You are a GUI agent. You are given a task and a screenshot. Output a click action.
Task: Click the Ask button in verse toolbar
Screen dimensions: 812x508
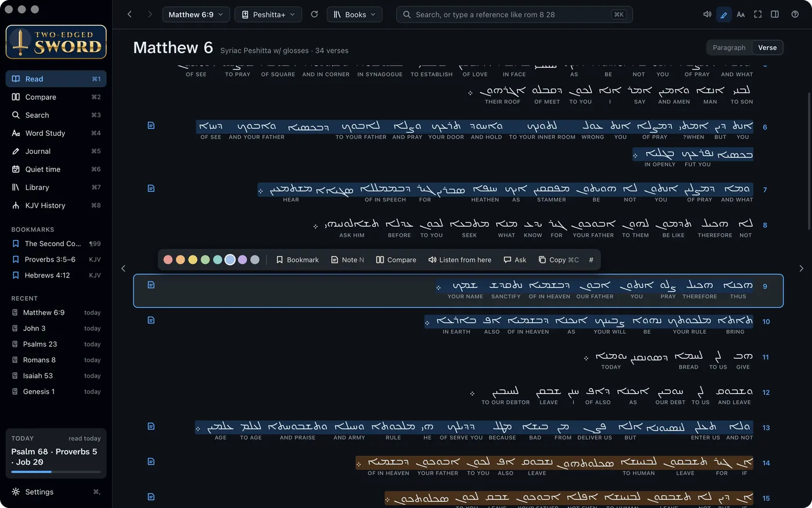(515, 260)
